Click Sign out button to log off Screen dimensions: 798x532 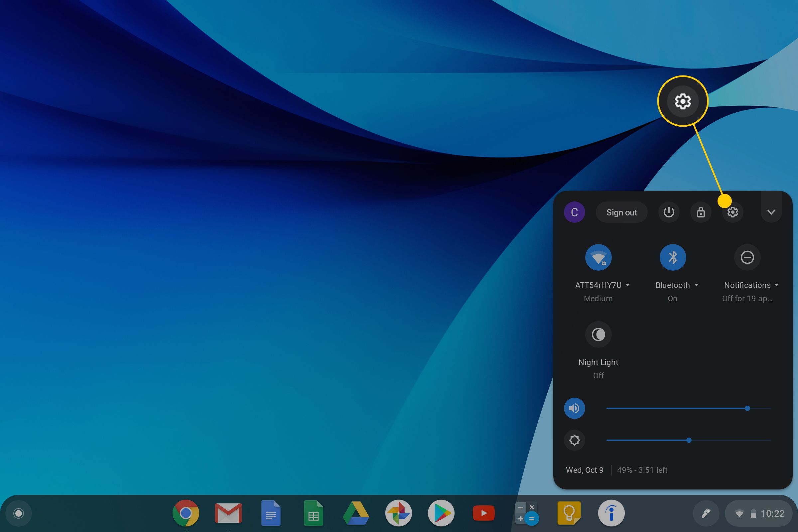click(622, 212)
